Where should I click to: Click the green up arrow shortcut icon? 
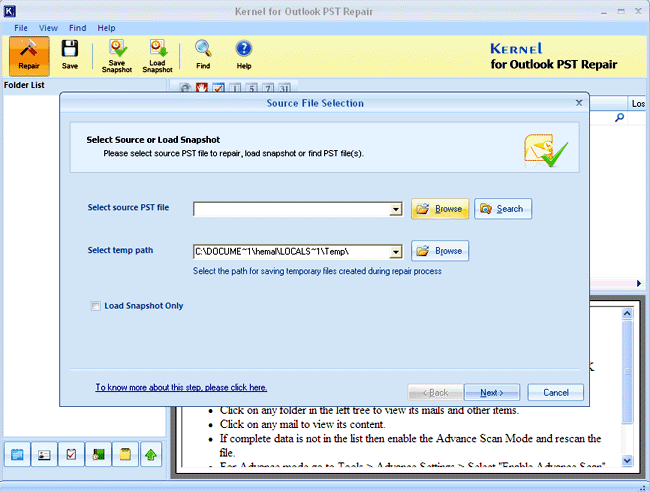[x=151, y=455]
